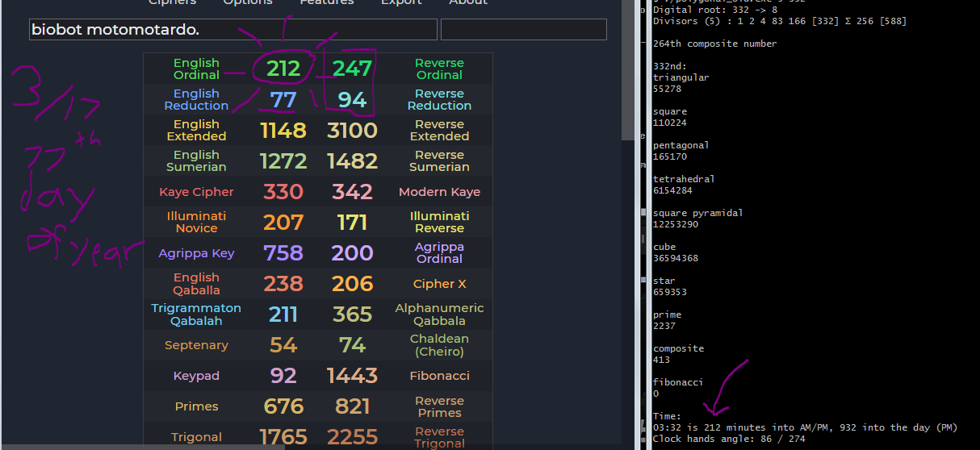The width and height of the screenshot is (980, 450).
Task: Select the Cipher X label
Action: coord(439,284)
